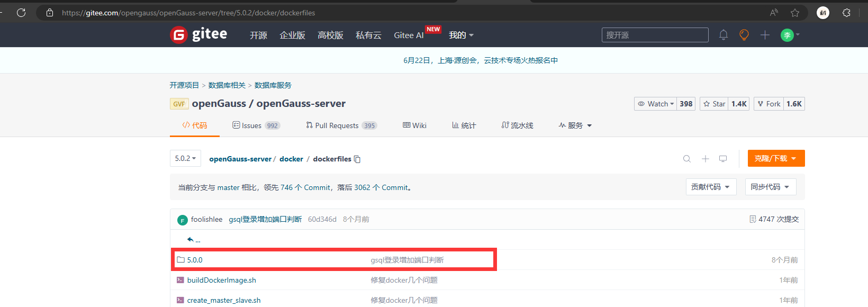The width and height of the screenshot is (868, 307).
Task: Click the round white extension icon in browser toolbar
Action: click(823, 13)
